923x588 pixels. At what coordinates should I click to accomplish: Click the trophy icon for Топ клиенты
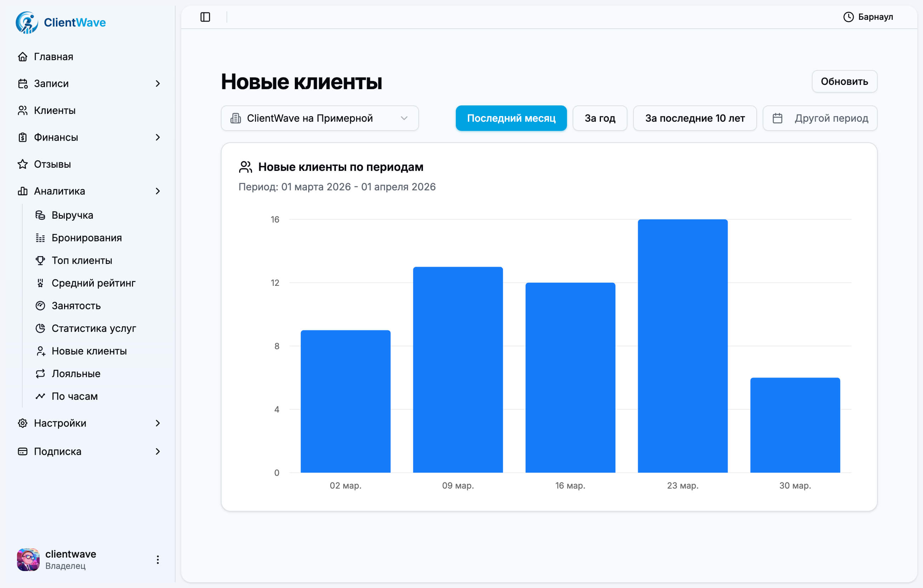point(40,260)
